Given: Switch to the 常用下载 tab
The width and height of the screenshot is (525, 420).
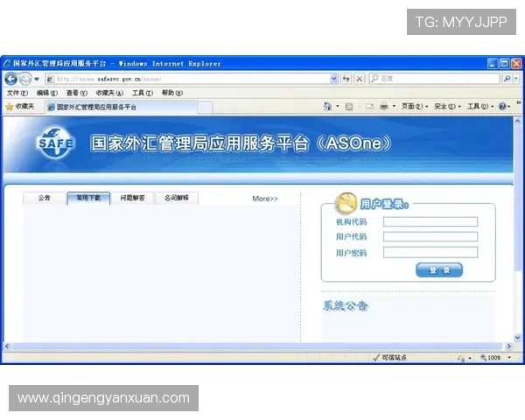Looking at the screenshot, I should pos(88,198).
